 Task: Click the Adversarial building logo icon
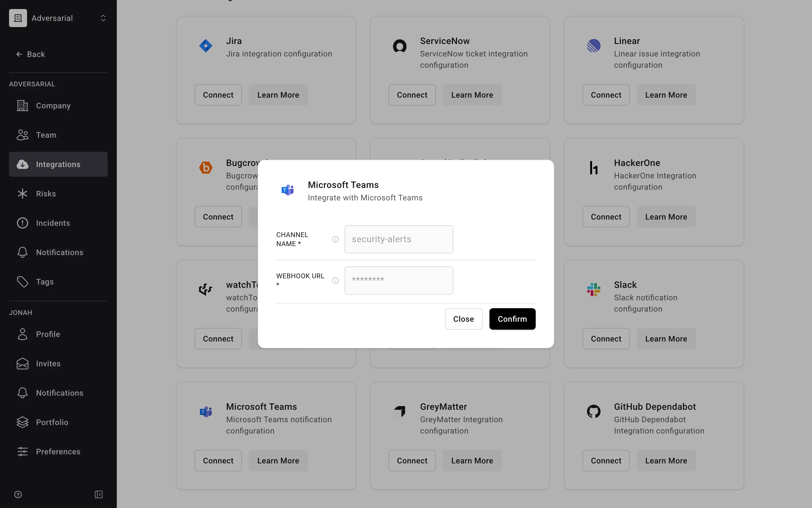click(18, 18)
